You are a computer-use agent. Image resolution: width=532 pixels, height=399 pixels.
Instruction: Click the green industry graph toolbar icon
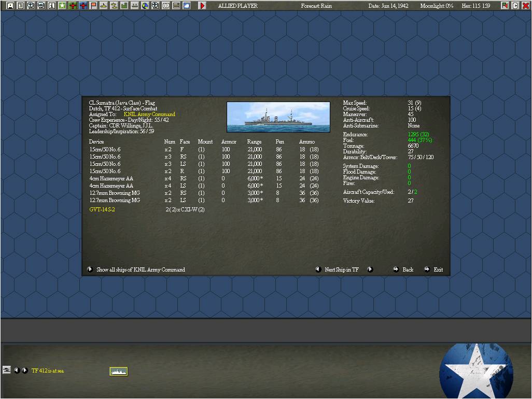(124, 5)
